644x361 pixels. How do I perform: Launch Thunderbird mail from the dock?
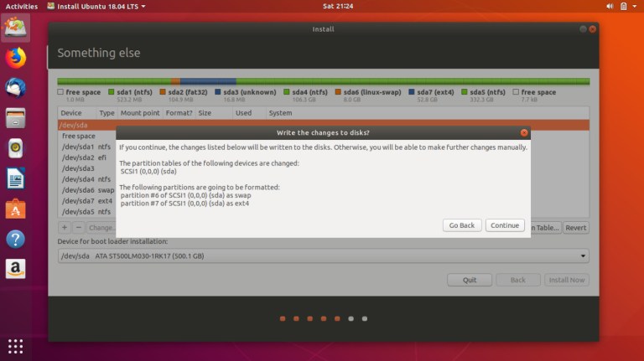[16, 88]
